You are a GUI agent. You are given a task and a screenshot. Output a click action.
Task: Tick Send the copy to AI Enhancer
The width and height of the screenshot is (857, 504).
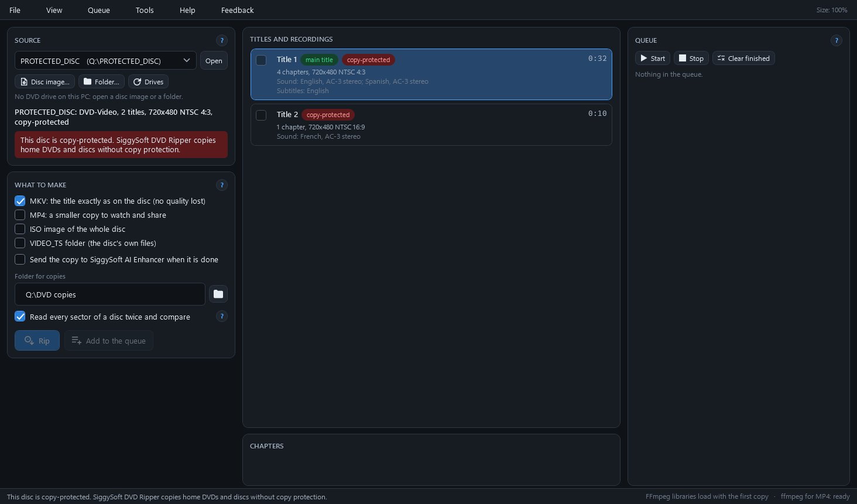(x=20, y=259)
